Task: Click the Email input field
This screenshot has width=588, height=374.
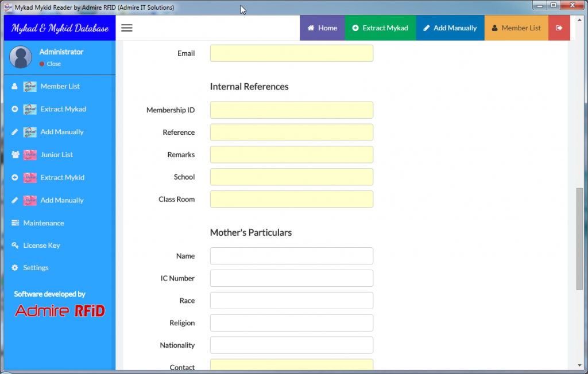Action: coord(291,53)
